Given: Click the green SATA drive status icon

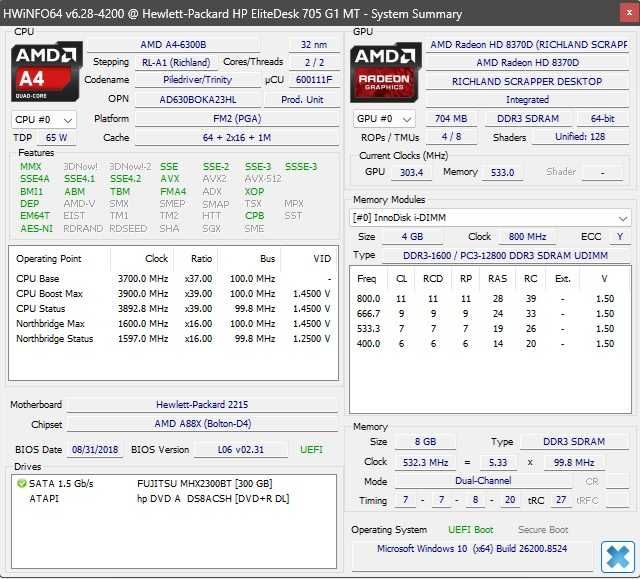Looking at the screenshot, I should coord(21,484).
